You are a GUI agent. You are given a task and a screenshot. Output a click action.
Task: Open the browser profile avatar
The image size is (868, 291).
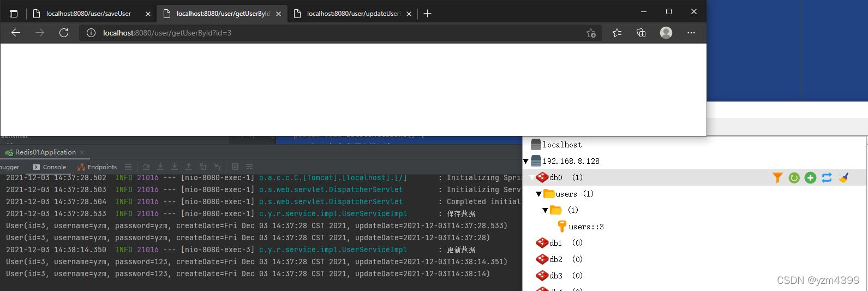pyautogui.click(x=666, y=33)
